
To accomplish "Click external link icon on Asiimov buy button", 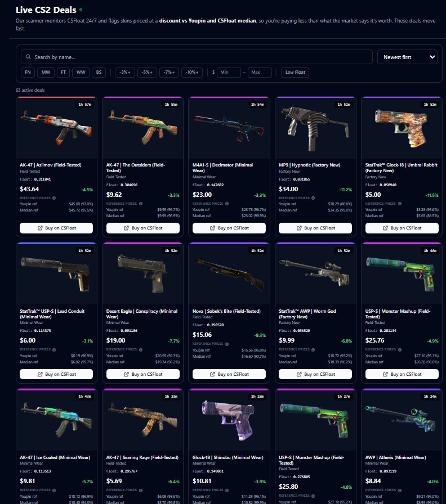I will pyautogui.click(x=40, y=228).
